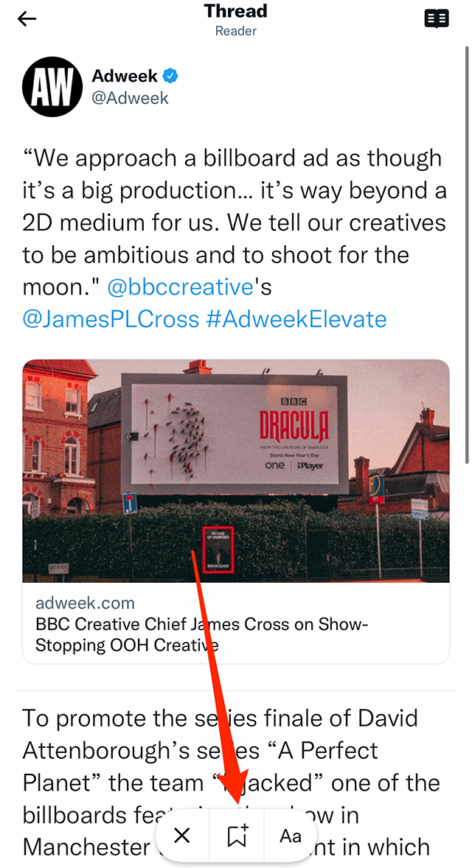
Task: Switch to Reader under the Thread heading
Action: (235, 31)
